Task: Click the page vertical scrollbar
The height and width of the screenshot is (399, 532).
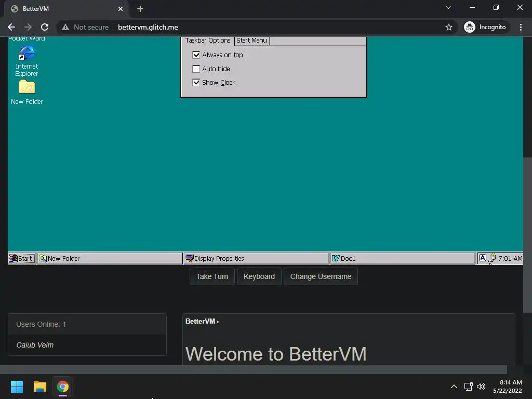Action: pyautogui.click(x=528, y=235)
